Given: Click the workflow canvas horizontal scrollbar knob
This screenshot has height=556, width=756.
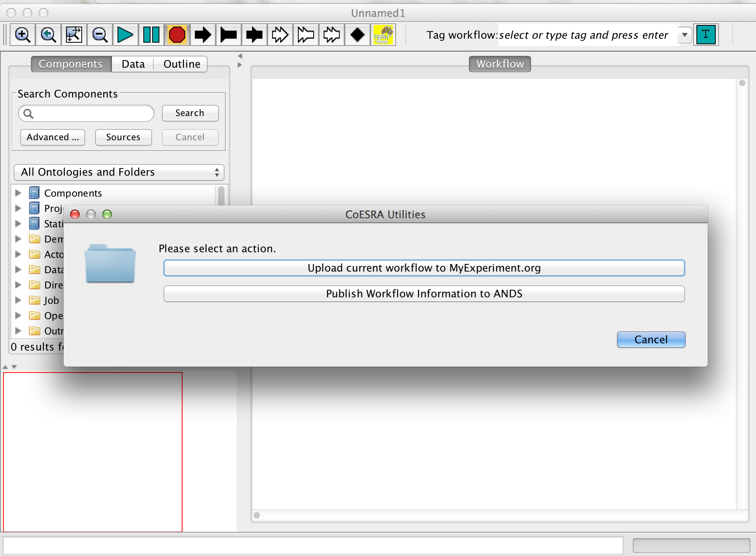Looking at the screenshot, I should 257,515.
